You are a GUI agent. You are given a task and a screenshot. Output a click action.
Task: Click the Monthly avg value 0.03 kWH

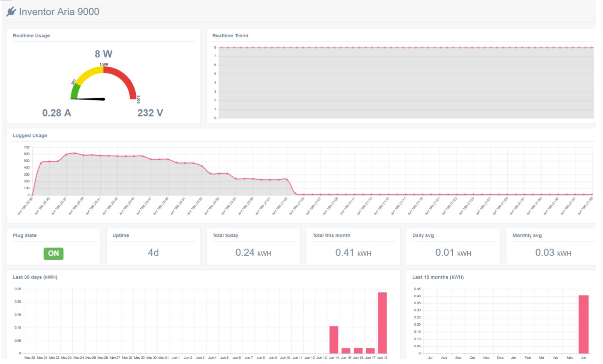tap(553, 253)
